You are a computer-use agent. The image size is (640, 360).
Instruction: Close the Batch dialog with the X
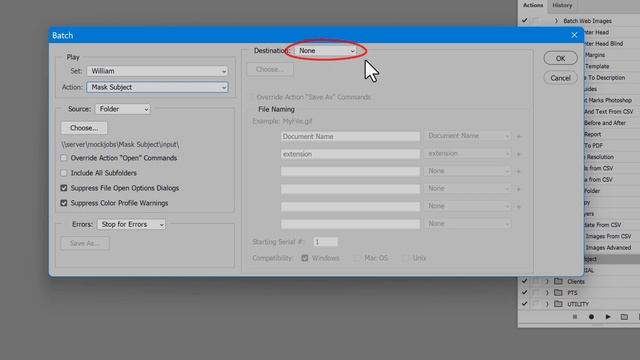574,35
